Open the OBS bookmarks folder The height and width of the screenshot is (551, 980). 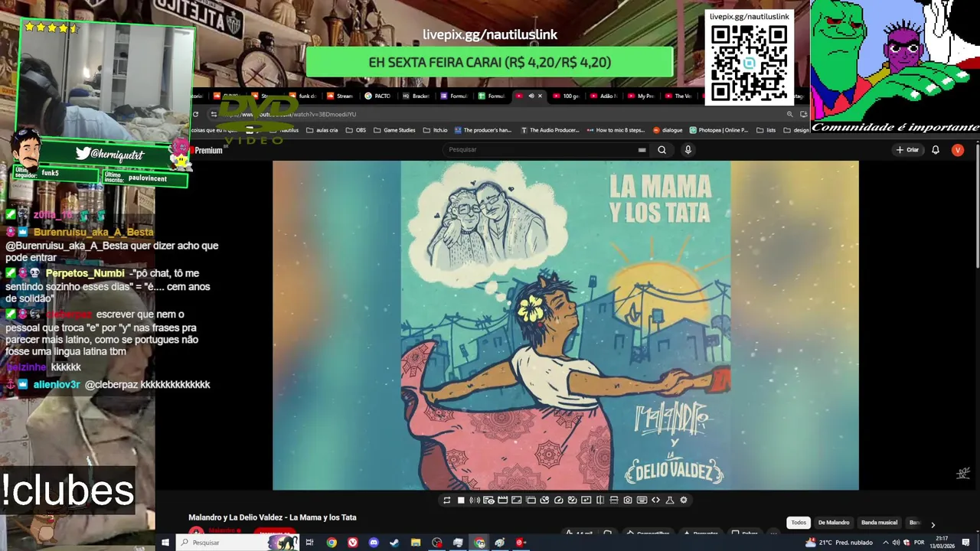point(356,130)
